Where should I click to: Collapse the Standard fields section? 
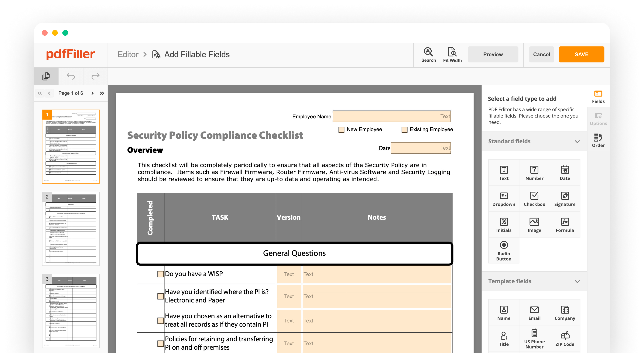coord(577,141)
